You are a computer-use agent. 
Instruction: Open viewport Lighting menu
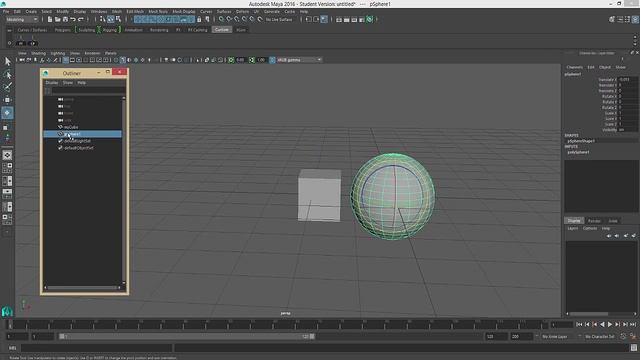[58, 53]
